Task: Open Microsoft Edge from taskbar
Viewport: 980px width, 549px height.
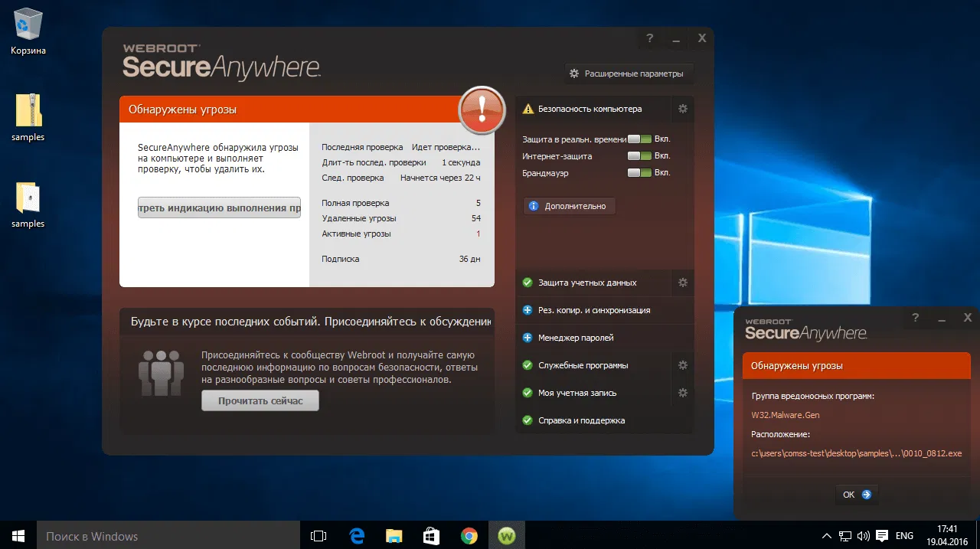Action: pos(356,535)
